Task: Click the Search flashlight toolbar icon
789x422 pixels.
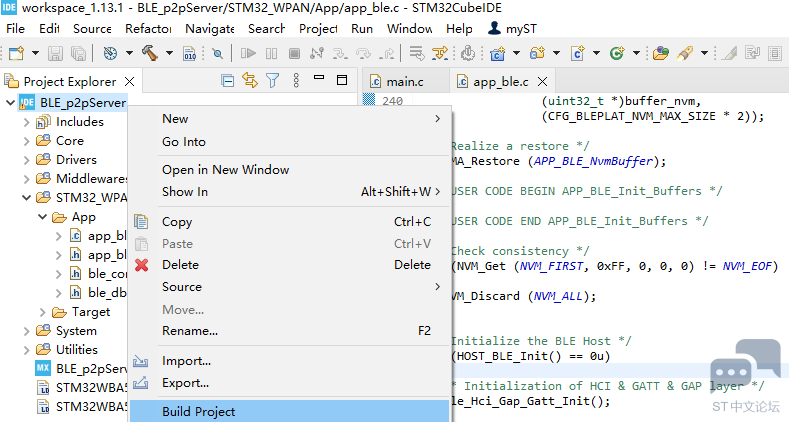Action: tap(685, 53)
